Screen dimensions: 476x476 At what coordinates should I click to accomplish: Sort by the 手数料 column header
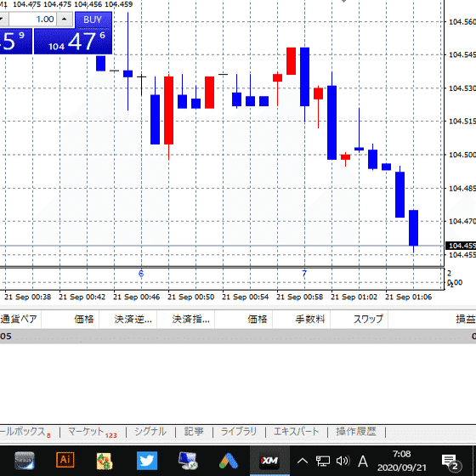tap(302, 319)
